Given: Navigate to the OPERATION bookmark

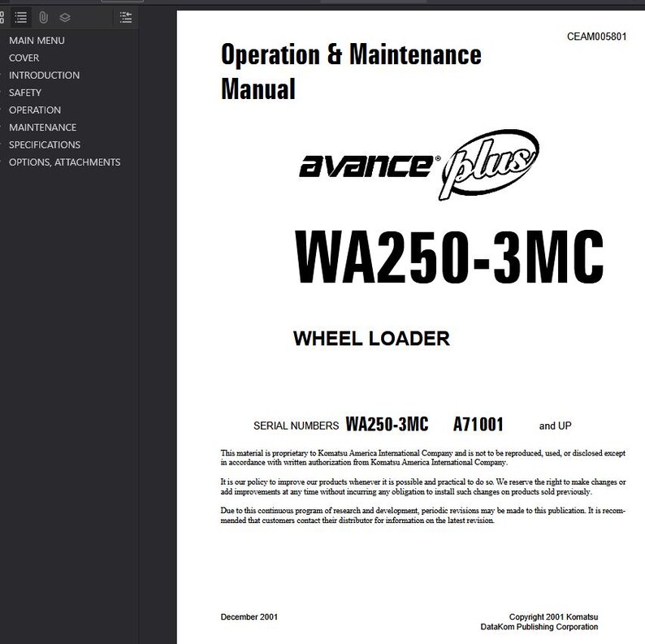Looking at the screenshot, I should pyautogui.click(x=35, y=110).
